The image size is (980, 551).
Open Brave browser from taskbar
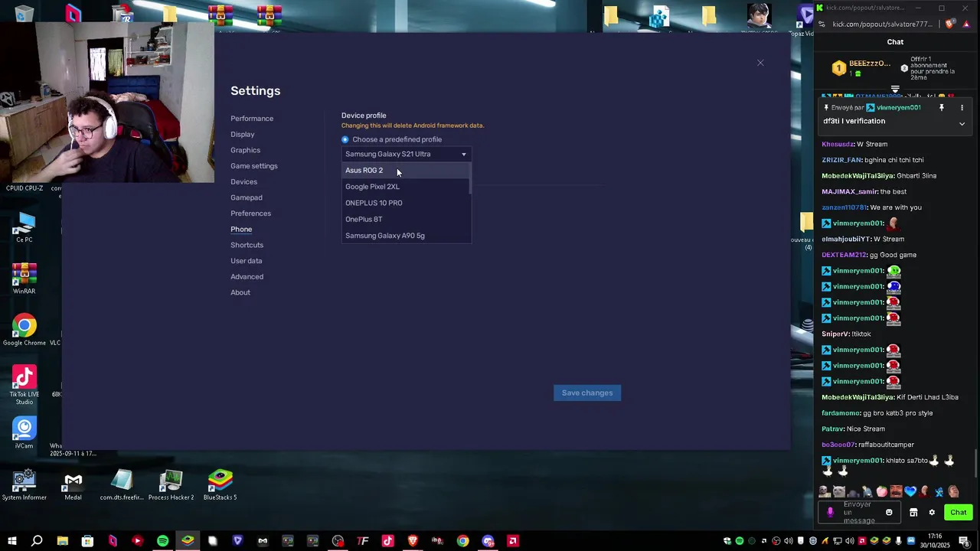[413, 541]
